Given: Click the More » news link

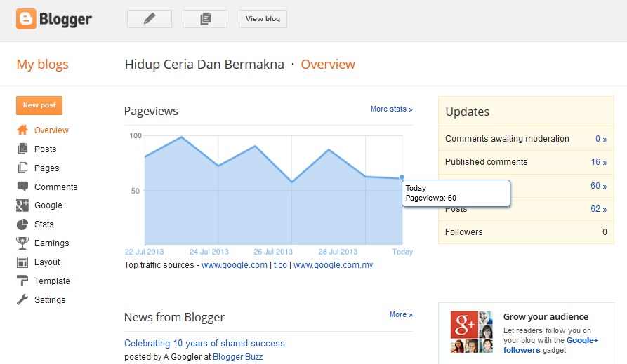Looking at the screenshot, I should (x=401, y=314).
